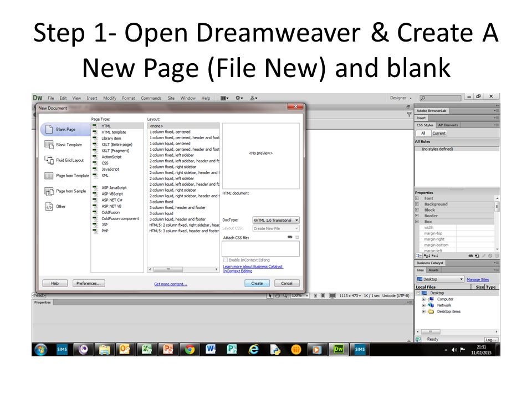532x399 pixels.
Task: Open Outlook from taskbar
Action: point(125,350)
